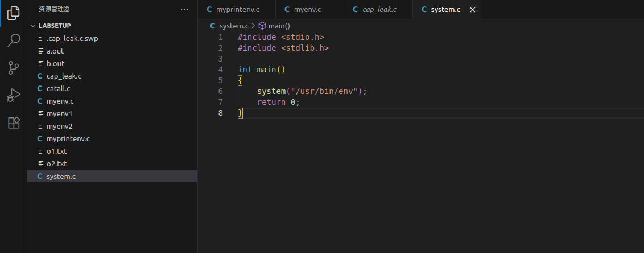Open catall.c in file tree

(112, 88)
